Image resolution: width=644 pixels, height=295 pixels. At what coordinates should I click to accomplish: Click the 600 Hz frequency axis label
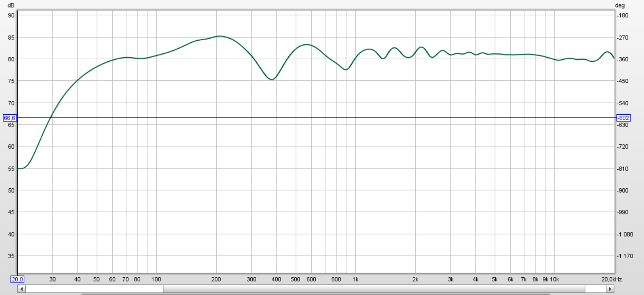click(311, 279)
